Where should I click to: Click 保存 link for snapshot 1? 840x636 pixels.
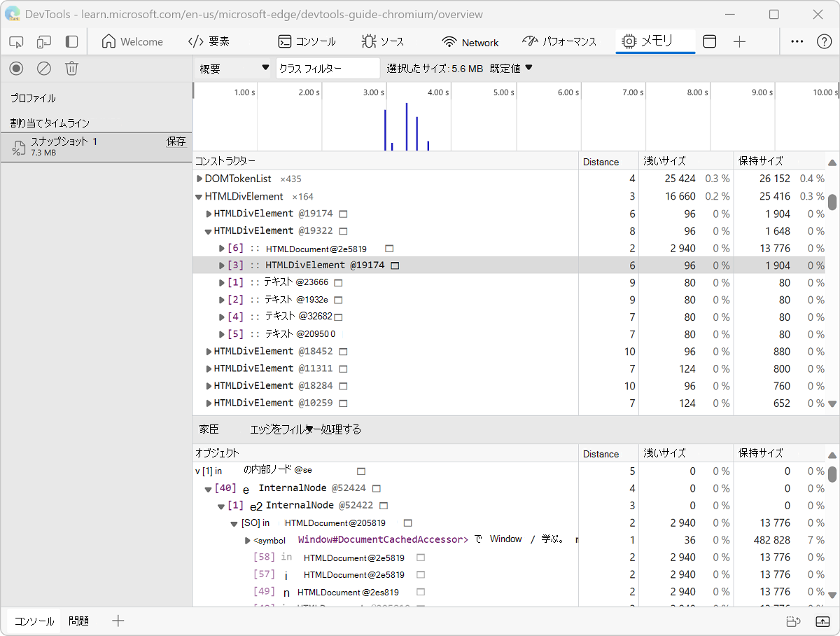pyautogui.click(x=176, y=141)
